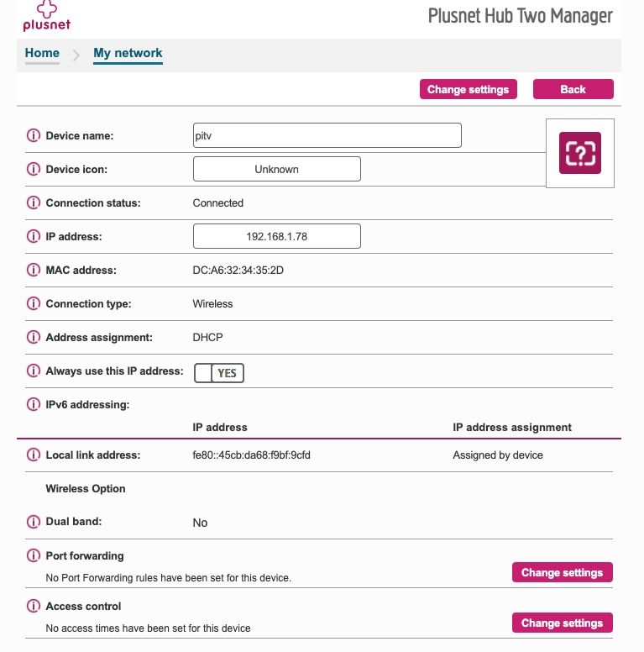644x652 pixels.
Task: Click Change settings for Access control
Action: click(x=562, y=623)
